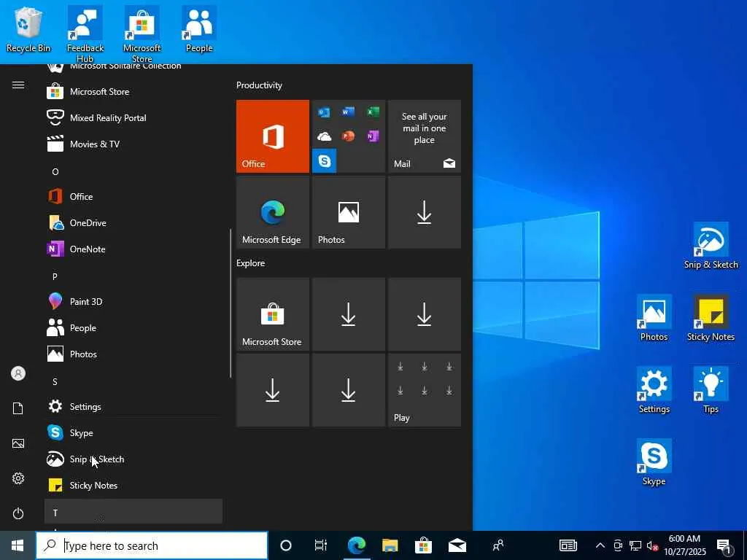747x560 pixels.
Task: Launch Skype from the app list
Action: pyautogui.click(x=133, y=433)
